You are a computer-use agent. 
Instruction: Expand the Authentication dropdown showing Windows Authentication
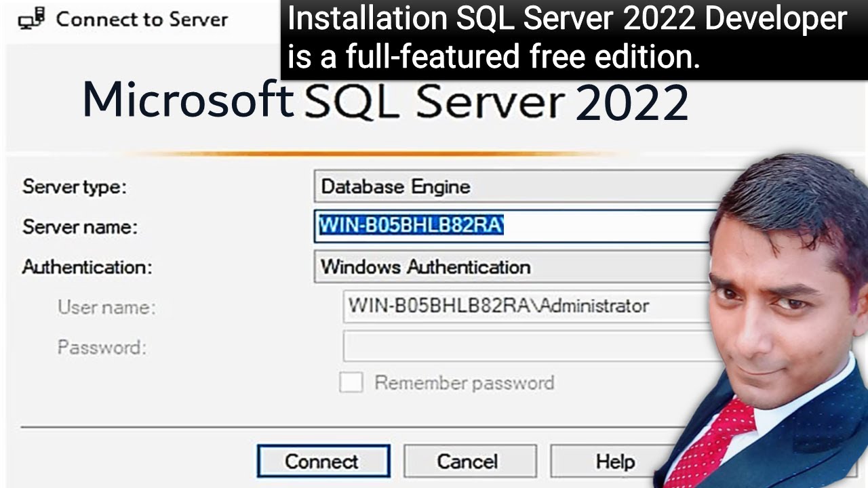click(515, 266)
